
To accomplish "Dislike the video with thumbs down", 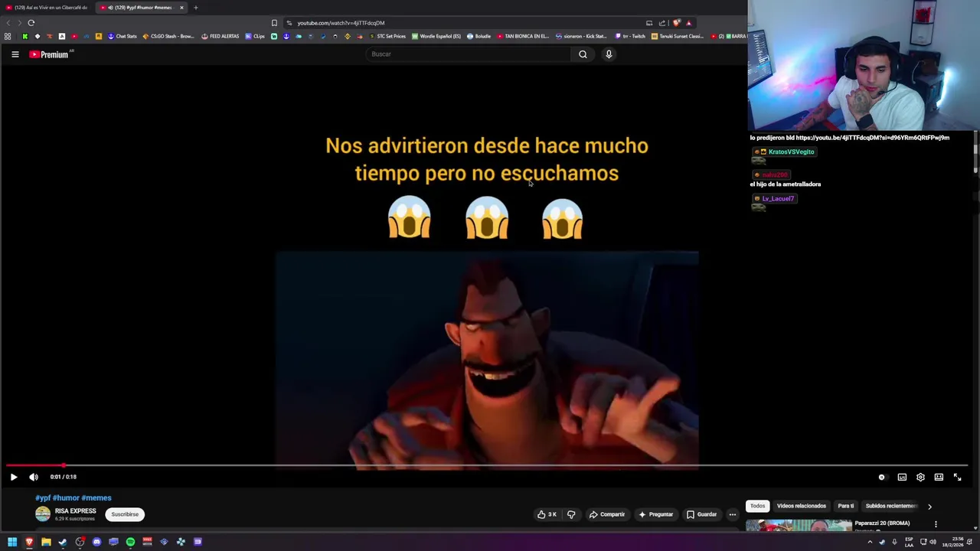I will [x=571, y=514].
